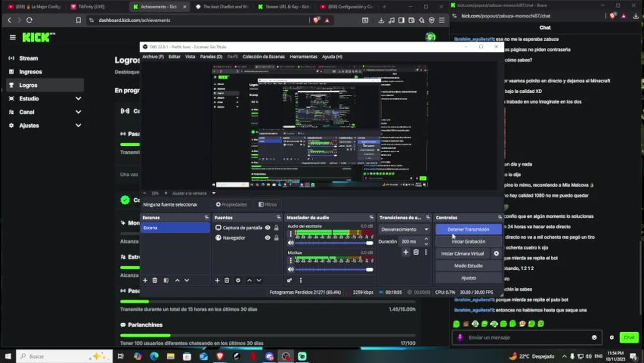This screenshot has width=644, height=363.
Task: Move scene down in Escenas toolbar
Action: [x=186, y=280]
